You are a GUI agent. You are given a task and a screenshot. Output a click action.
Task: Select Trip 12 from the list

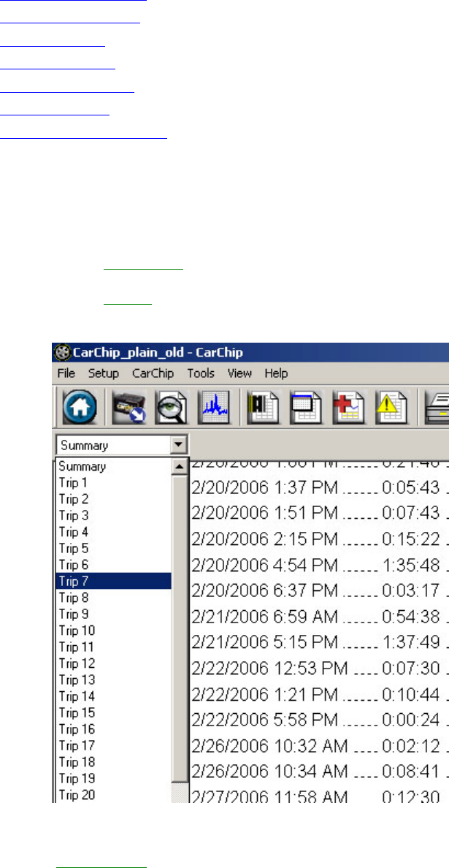[113, 663]
